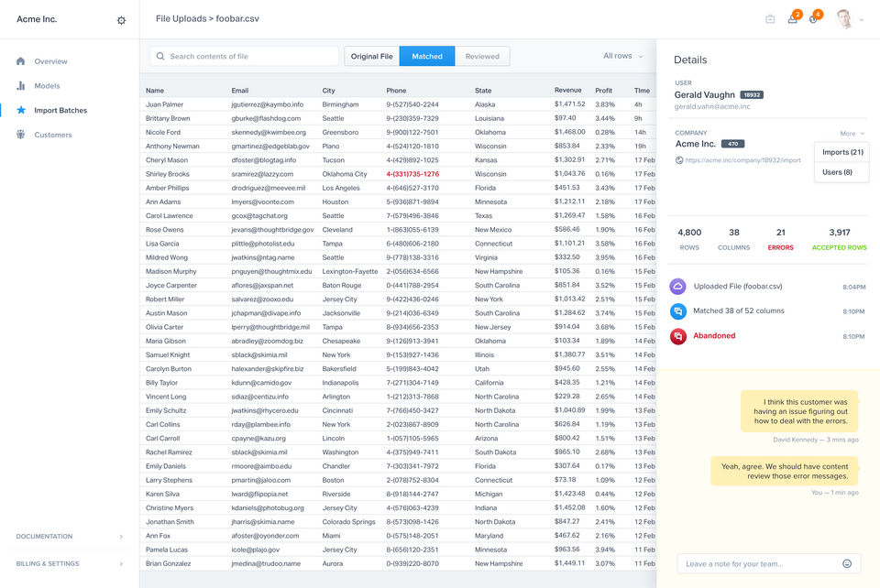Screen dimensions: 880x588
Task: Click the user ID badge 18932
Action: pos(752,94)
